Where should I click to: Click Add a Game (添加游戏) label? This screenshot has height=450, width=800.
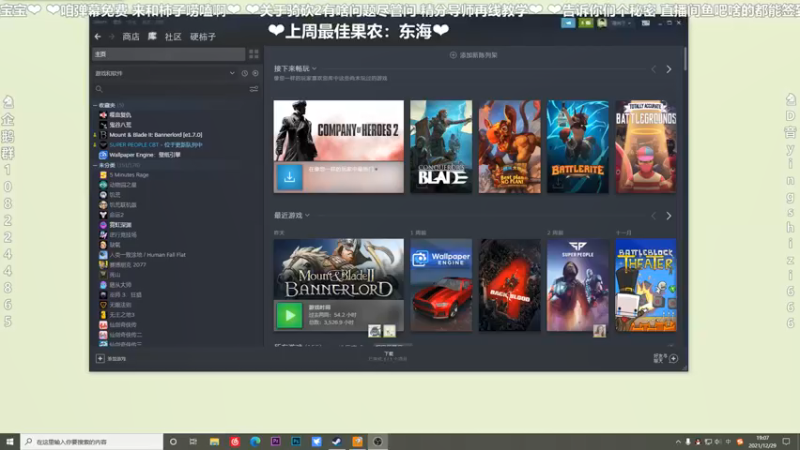point(117,359)
